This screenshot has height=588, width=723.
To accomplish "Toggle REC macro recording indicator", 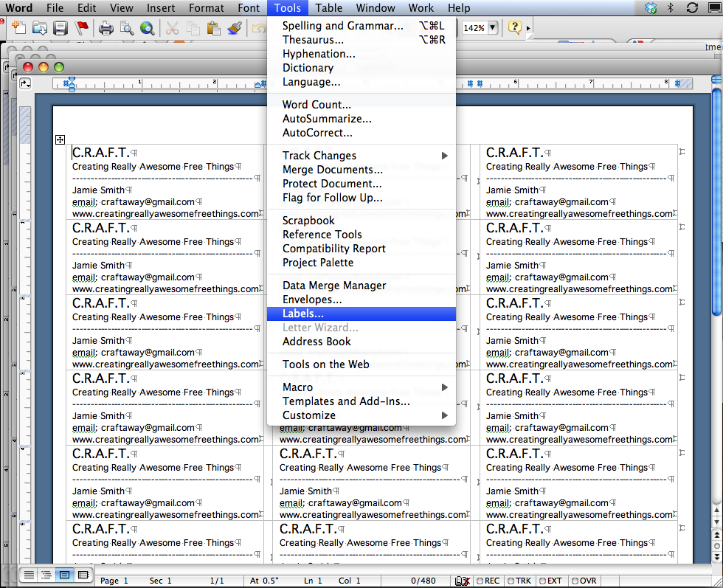I will pos(488,581).
